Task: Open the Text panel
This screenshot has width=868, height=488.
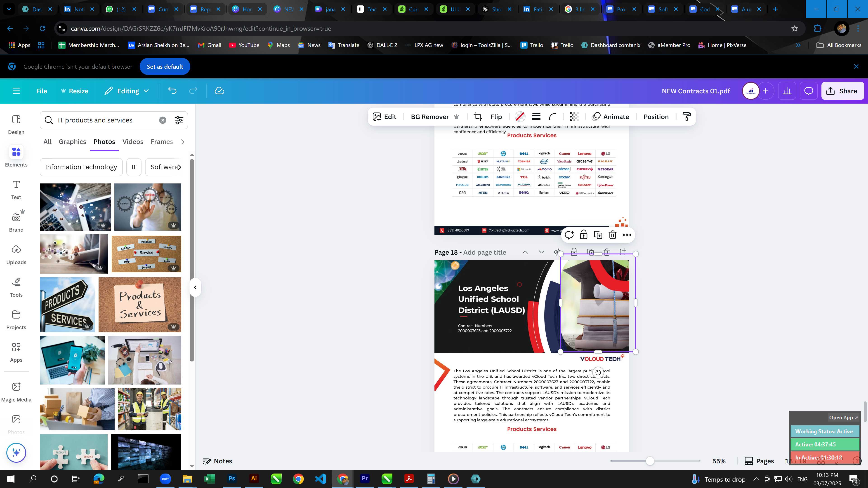Action: coord(16,190)
